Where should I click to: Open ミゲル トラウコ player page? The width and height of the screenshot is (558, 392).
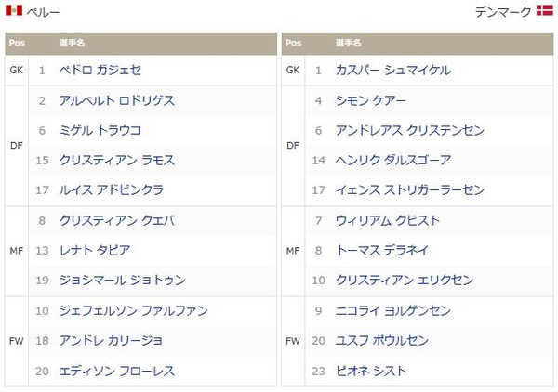[x=100, y=130]
